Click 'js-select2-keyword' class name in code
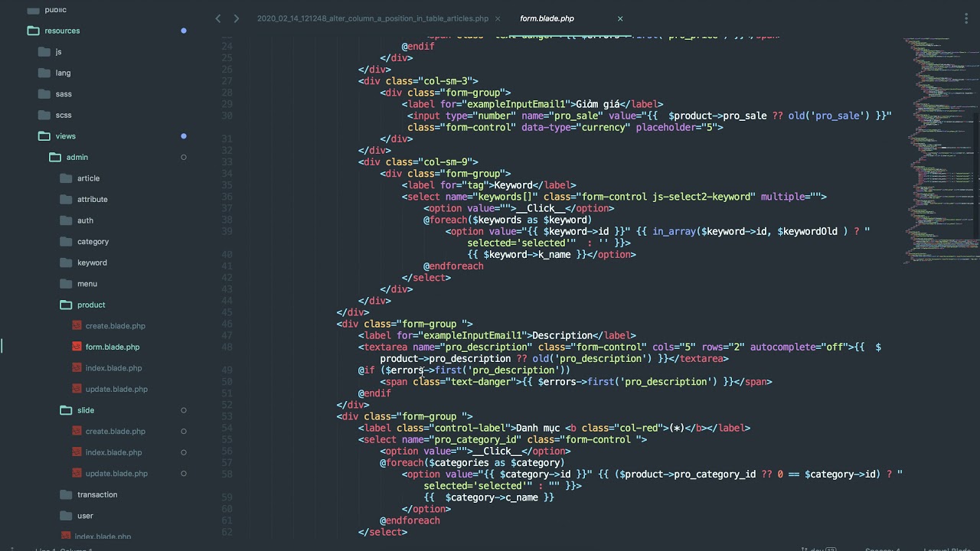 [x=701, y=197]
